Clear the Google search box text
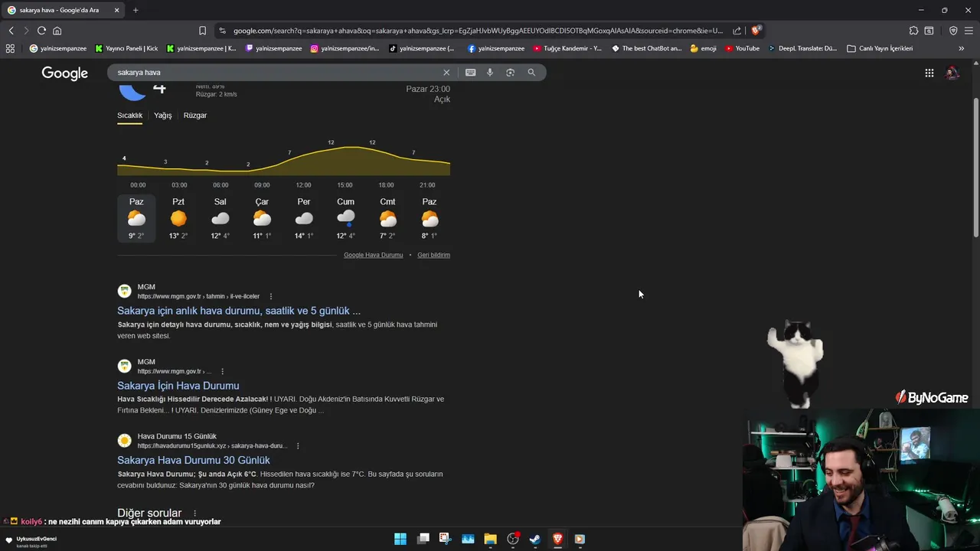 pyautogui.click(x=446, y=73)
